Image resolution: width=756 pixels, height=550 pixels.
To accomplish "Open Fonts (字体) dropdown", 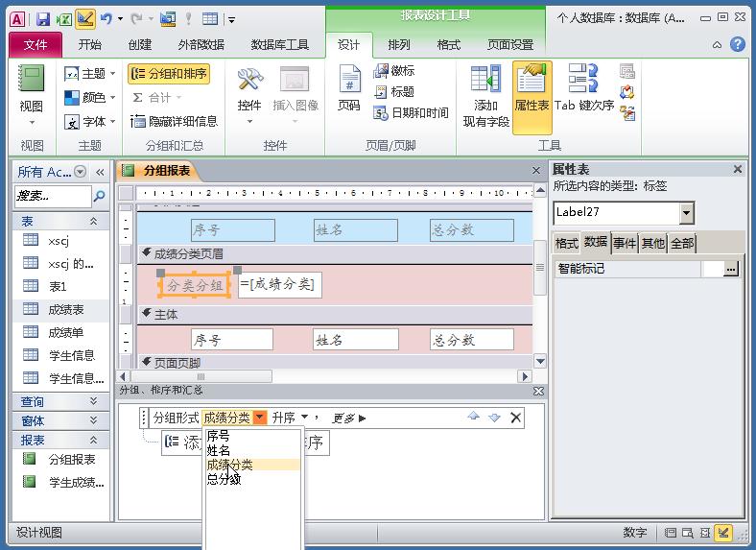I will [x=89, y=121].
